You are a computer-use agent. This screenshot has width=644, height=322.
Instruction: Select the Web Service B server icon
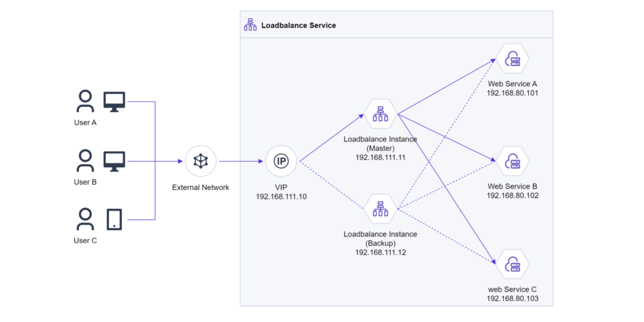pos(513,162)
